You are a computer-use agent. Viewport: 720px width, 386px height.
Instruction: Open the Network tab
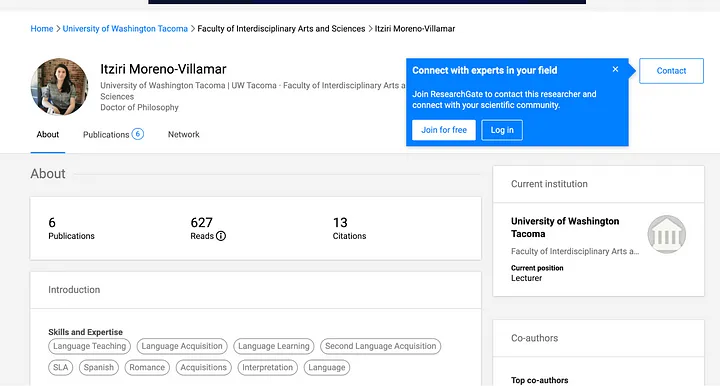[184, 134]
